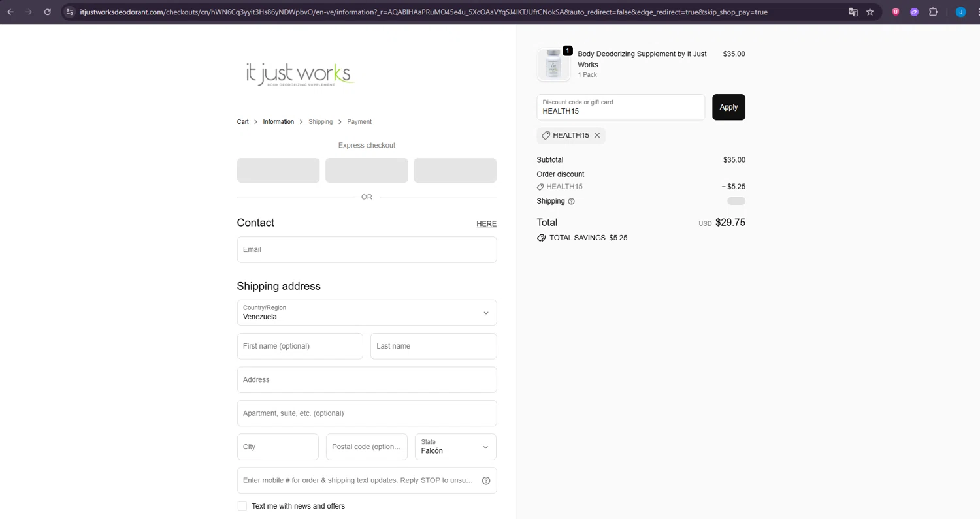Focus the Apartment, suite, etc. field

[x=367, y=413]
